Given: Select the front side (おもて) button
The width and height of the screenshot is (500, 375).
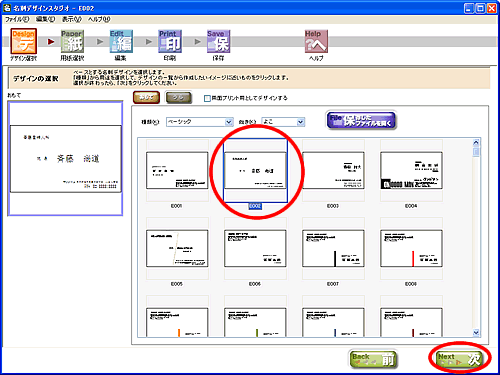Looking at the screenshot, I should click(x=146, y=97).
